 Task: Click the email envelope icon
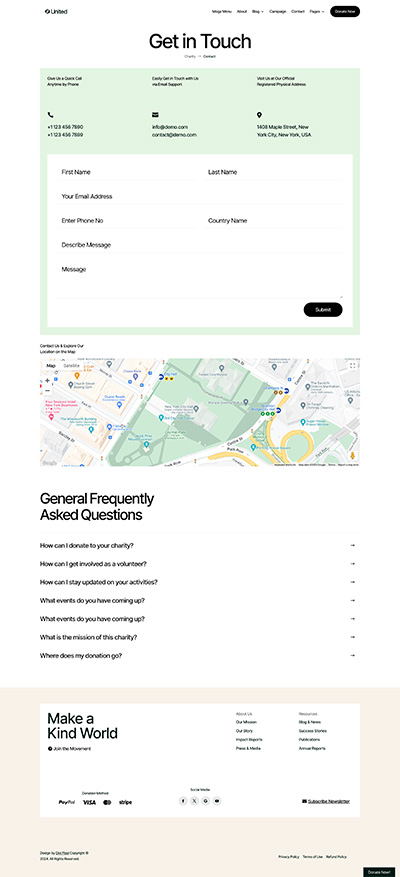coord(156,115)
